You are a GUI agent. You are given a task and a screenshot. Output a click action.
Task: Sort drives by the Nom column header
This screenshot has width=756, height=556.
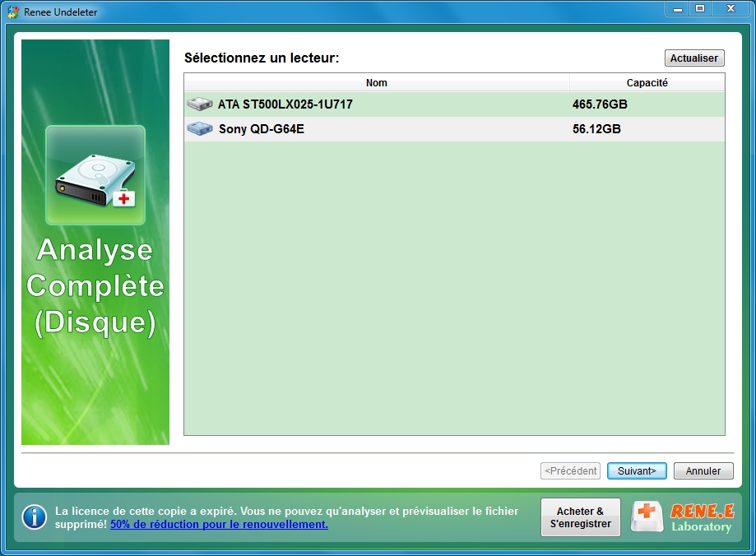377,82
